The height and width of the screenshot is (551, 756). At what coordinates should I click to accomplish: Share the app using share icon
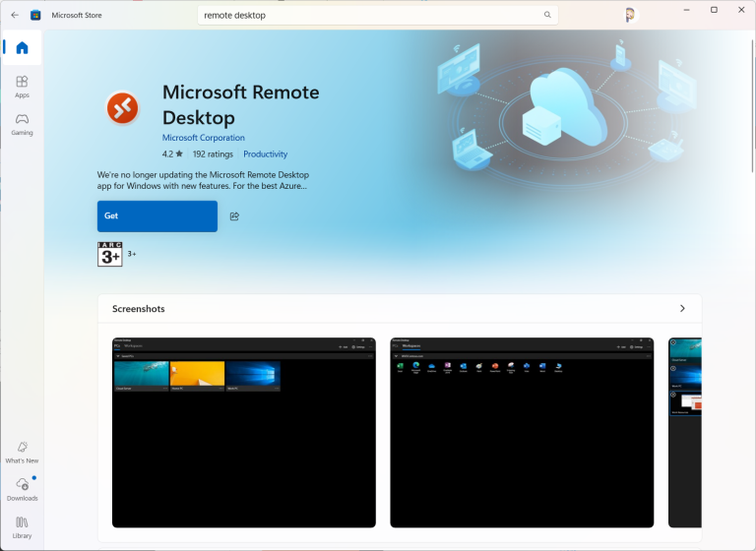tap(234, 215)
